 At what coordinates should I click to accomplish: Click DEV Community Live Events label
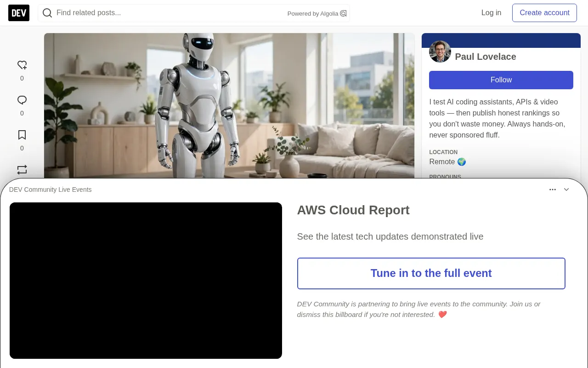[51, 190]
